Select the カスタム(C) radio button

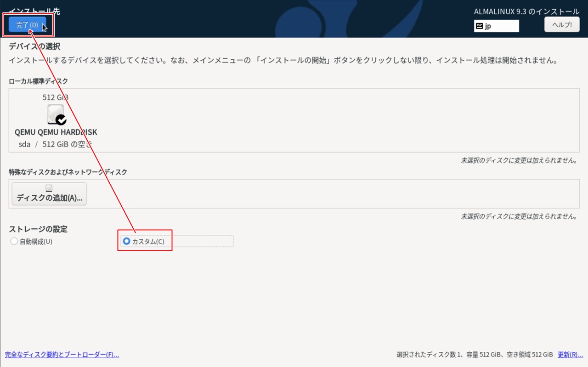[x=127, y=242]
